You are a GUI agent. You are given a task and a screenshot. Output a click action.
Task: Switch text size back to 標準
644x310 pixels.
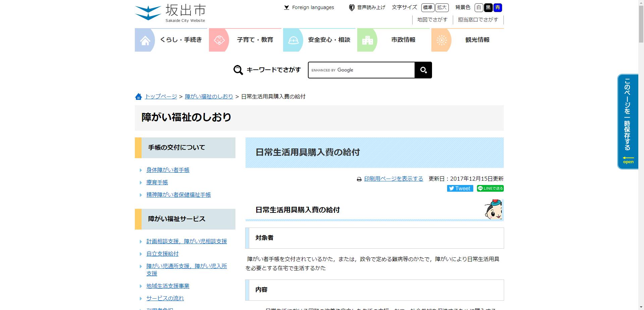pyautogui.click(x=427, y=7)
